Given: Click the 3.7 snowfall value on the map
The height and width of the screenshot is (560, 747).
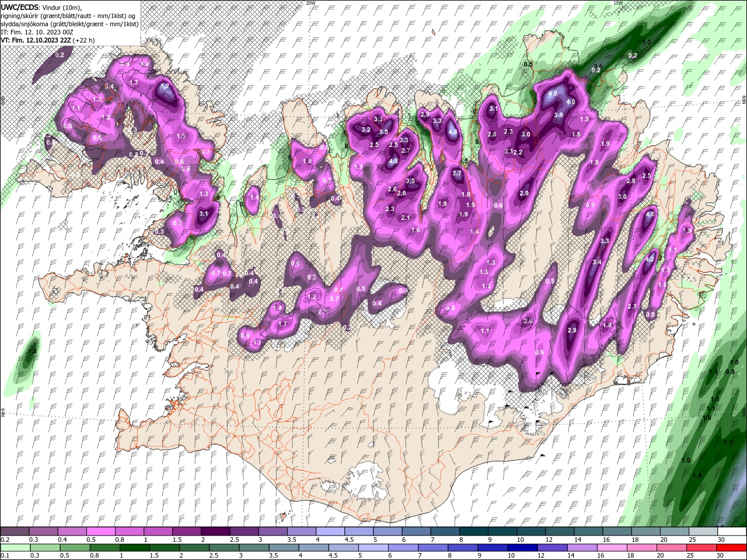Looking at the screenshot, I should (457, 173).
